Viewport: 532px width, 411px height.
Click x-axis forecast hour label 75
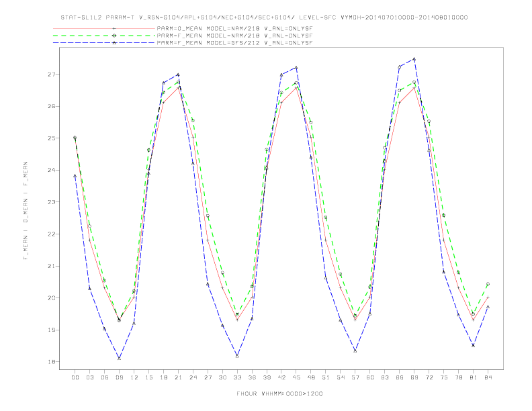coord(444,377)
